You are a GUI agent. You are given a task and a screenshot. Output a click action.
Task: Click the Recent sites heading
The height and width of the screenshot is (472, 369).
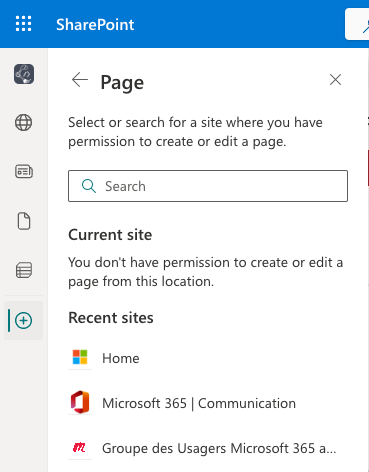[x=111, y=318]
